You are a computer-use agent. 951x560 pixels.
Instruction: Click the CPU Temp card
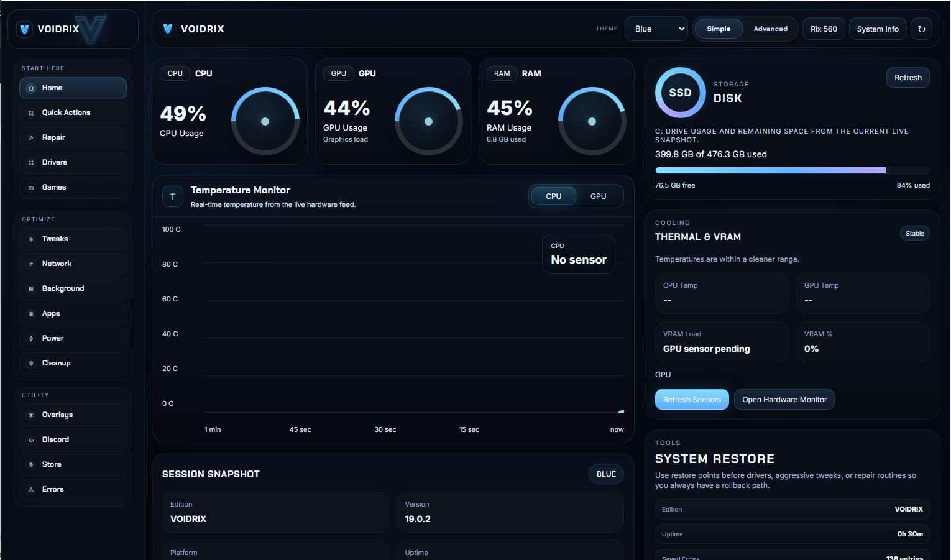click(x=722, y=293)
